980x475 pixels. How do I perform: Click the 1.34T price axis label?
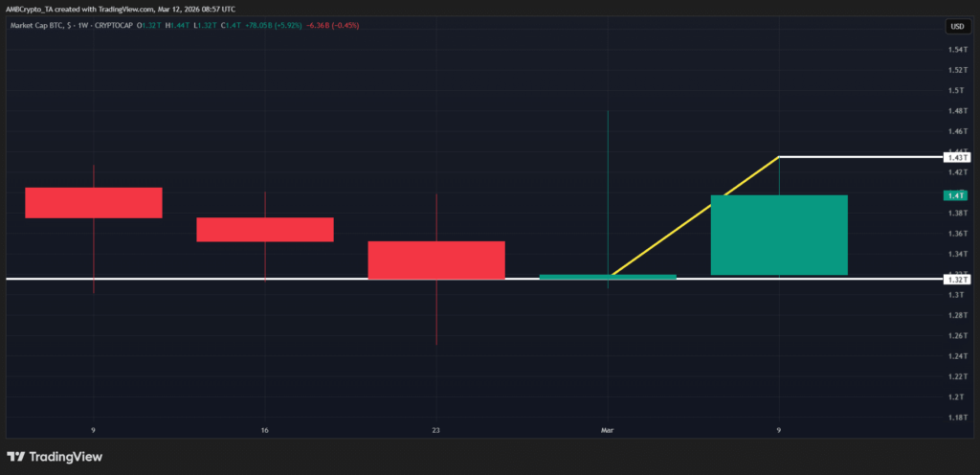tap(958, 254)
